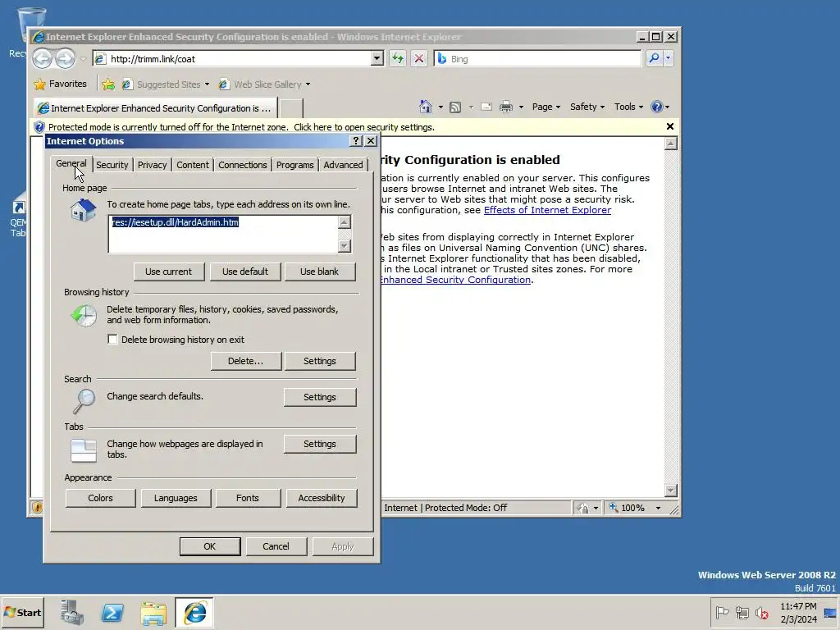Screen dimensions: 840x630
Task: Click the green Refresh page icon
Action: pos(398,58)
